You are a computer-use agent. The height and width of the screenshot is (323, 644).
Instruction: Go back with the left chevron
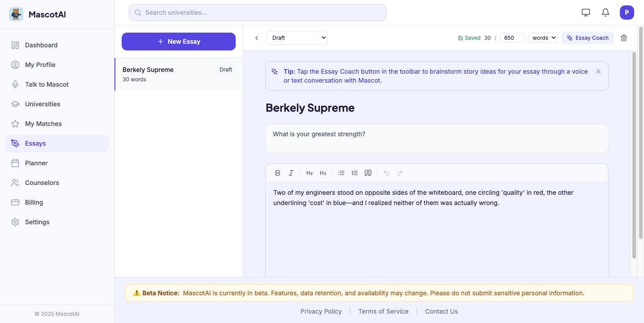point(257,38)
